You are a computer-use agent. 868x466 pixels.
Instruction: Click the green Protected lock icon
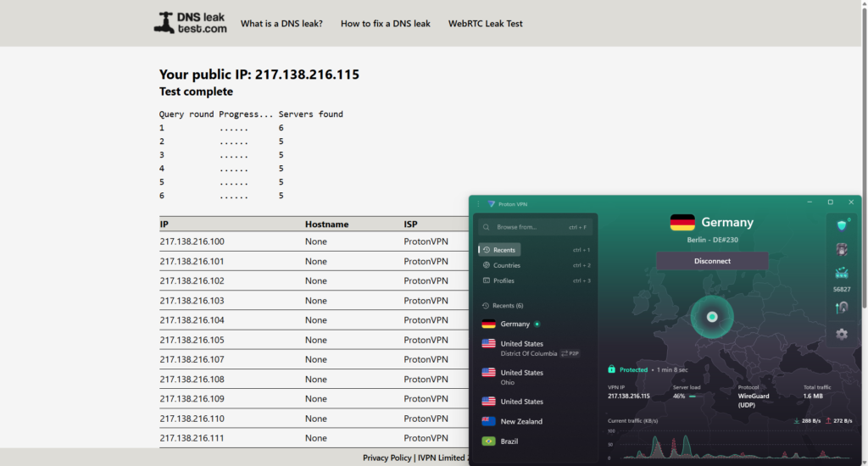[612, 369]
